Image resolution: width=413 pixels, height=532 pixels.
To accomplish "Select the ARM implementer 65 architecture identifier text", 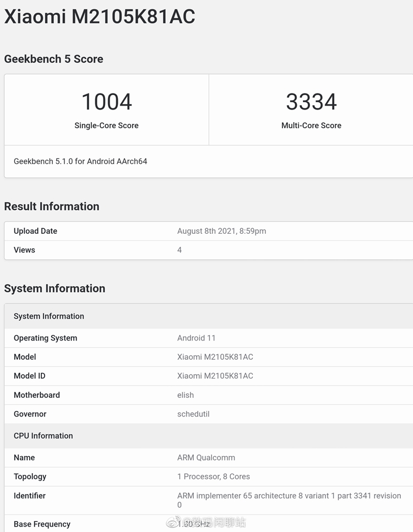I will click(289, 500).
